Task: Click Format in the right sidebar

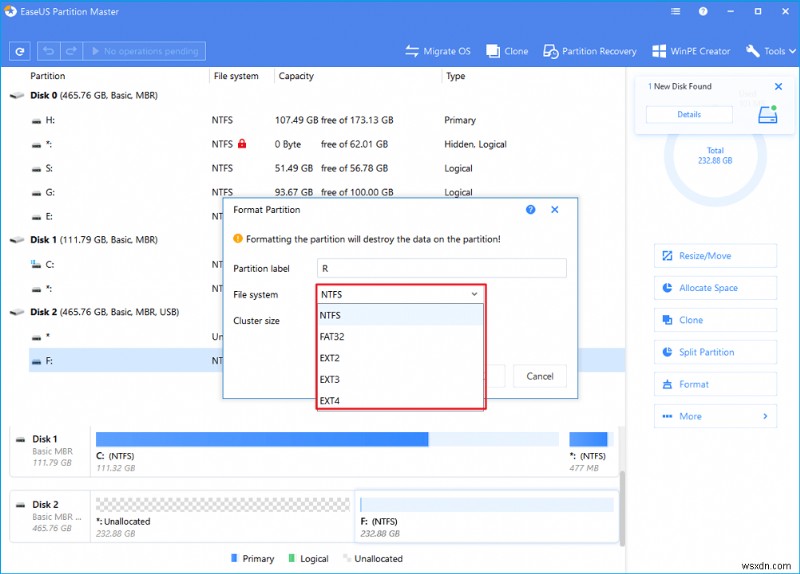Action: [715, 384]
